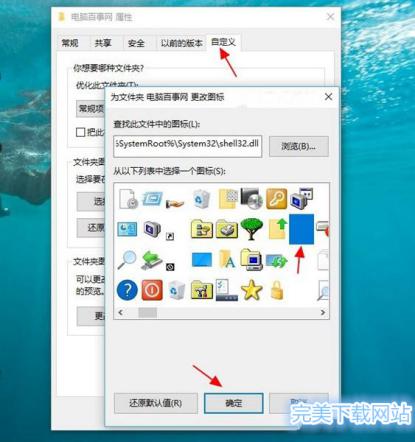Select the monitor with window program icon
Viewport: 415px width, 442px height.
(x=301, y=199)
